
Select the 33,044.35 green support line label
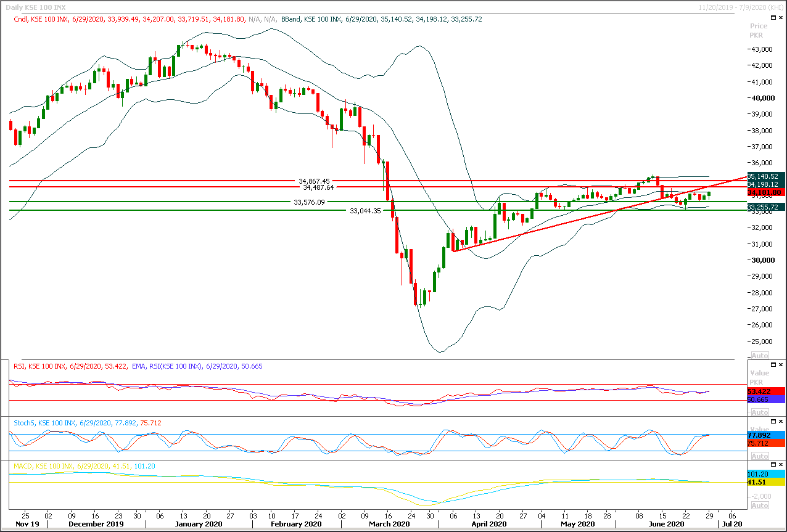click(x=366, y=211)
